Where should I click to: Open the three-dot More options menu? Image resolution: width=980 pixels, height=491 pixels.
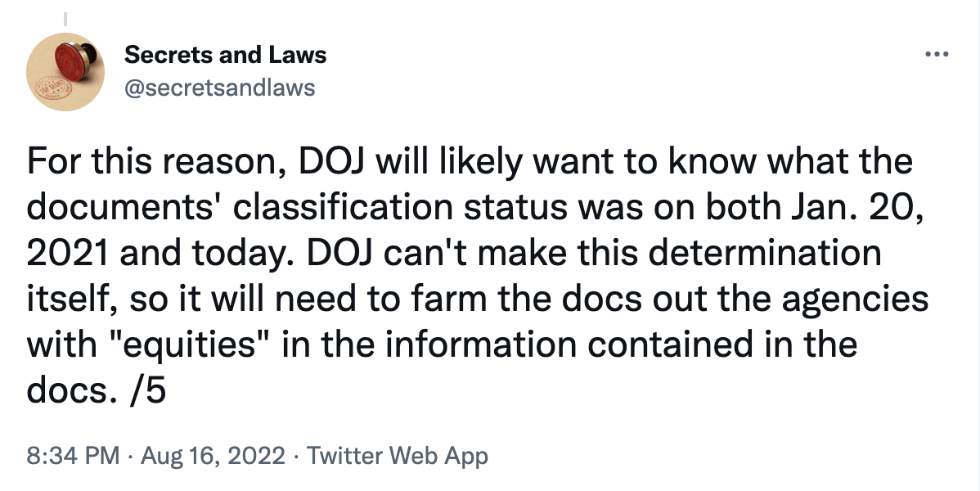937,55
